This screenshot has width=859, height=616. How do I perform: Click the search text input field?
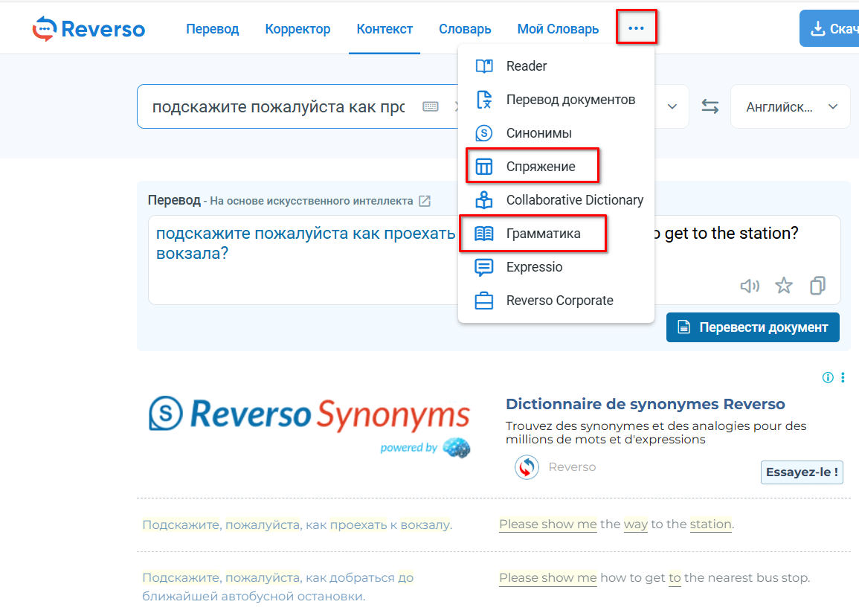pyautogui.click(x=279, y=107)
